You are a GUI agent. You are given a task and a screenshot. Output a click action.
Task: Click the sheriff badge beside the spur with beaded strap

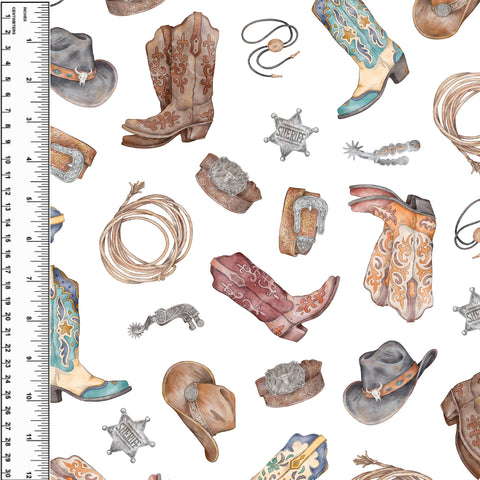coord(291,135)
